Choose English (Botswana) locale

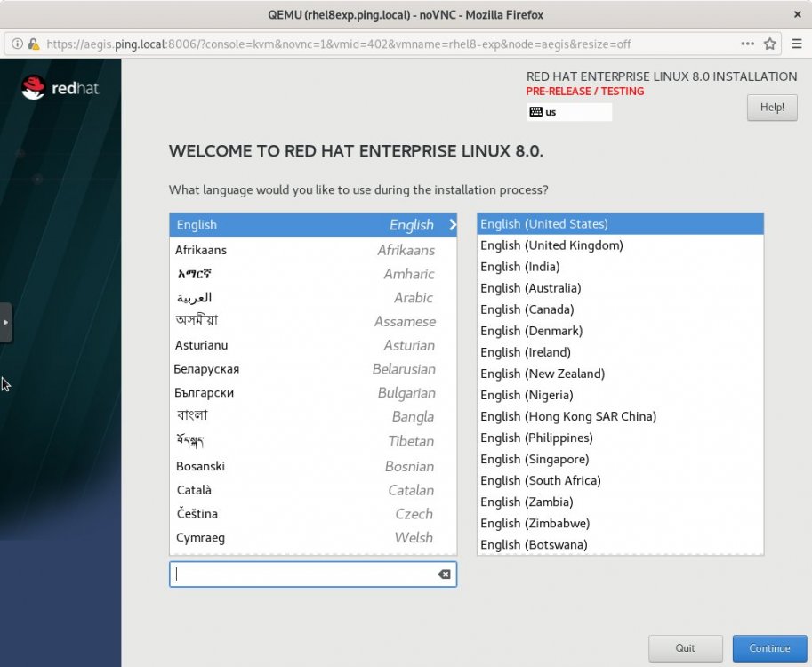click(620, 545)
